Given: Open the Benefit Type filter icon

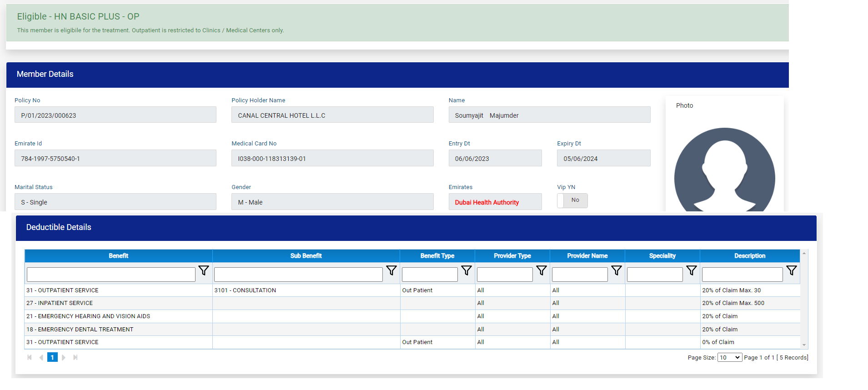Looking at the screenshot, I should coord(466,270).
